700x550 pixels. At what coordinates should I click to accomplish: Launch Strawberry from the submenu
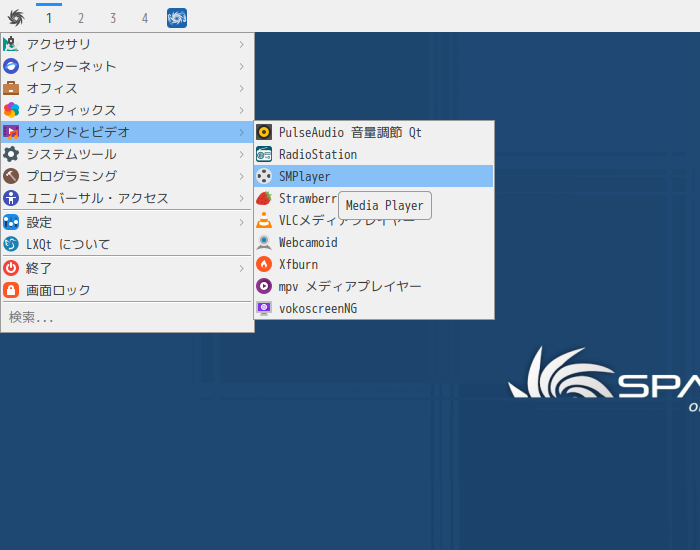coord(374,198)
